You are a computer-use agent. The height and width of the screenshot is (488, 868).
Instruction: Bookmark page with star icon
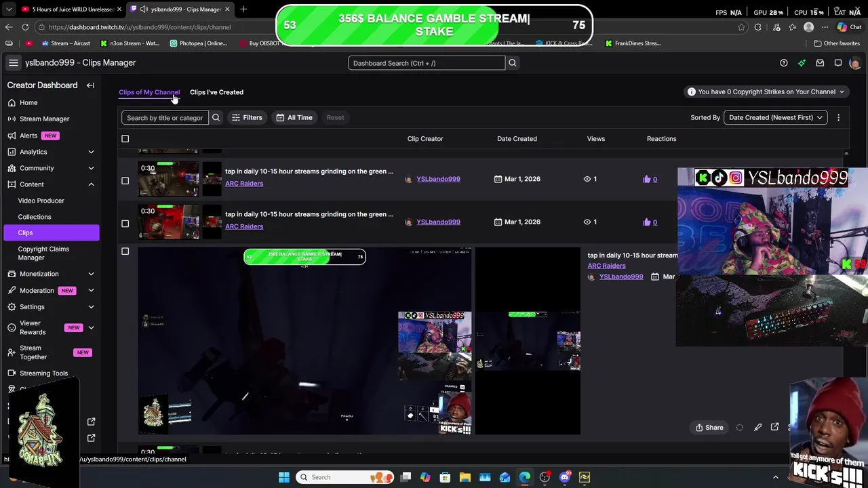(x=741, y=27)
